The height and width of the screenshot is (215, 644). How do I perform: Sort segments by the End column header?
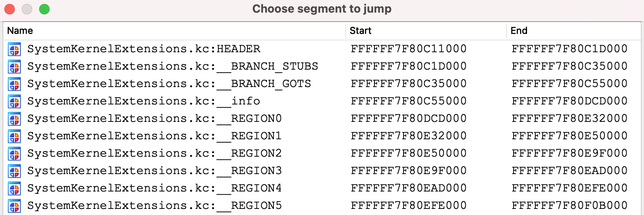point(519,30)
